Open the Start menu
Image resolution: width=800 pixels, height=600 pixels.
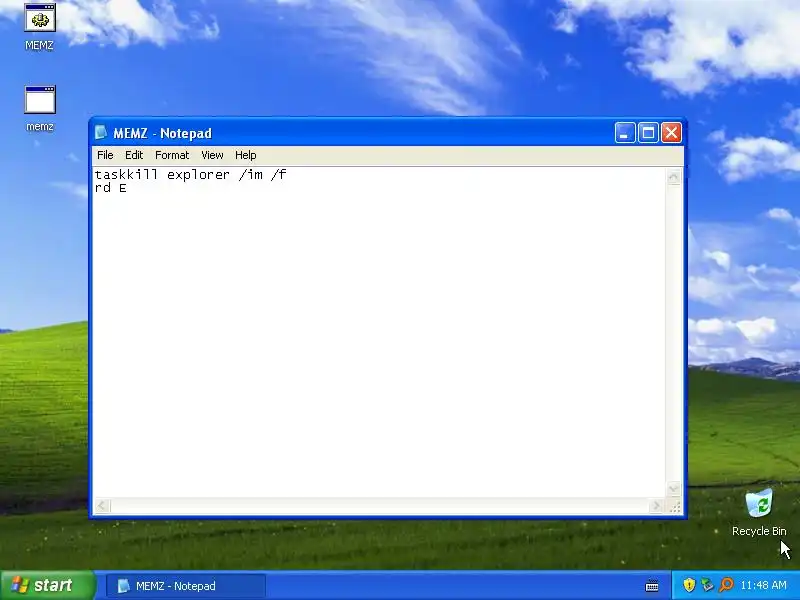click(48, 585)
